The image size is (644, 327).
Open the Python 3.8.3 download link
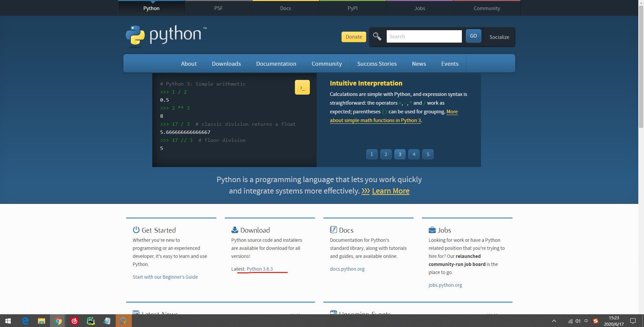click(x=260, y=269)
